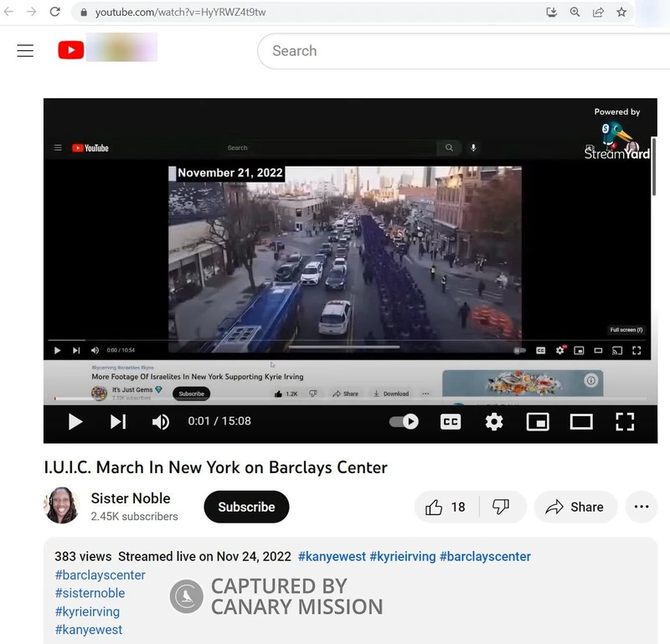This screenshot has height=644, width=670.
Task: Open the browser hamburger menu
Action: tap(25, 50)
